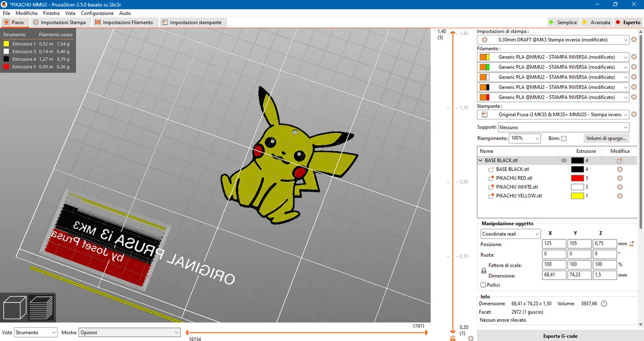Open Volumi di spurgo settings
This screenshot has width=644, height=341.
pos(606,138)
